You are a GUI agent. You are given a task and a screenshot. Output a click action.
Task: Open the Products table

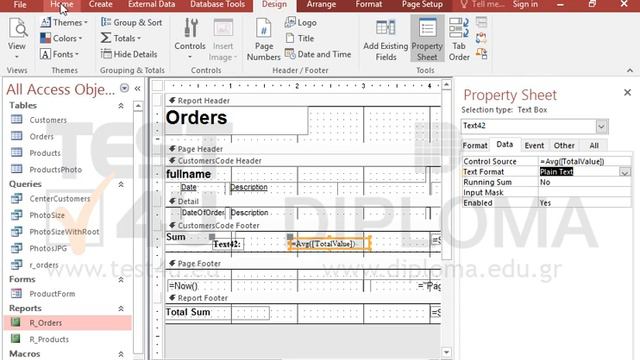coord(45,153)
